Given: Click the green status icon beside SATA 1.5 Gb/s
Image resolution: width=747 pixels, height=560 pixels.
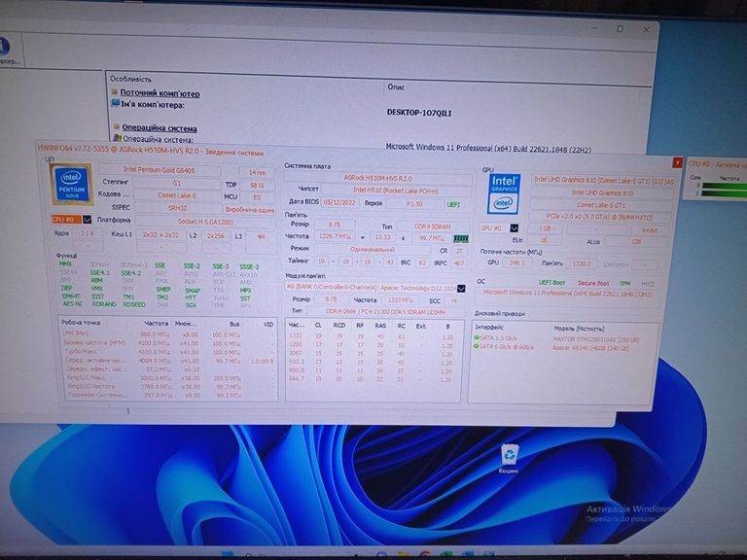Looking at the screenshot, I should (x=477, y=337).
